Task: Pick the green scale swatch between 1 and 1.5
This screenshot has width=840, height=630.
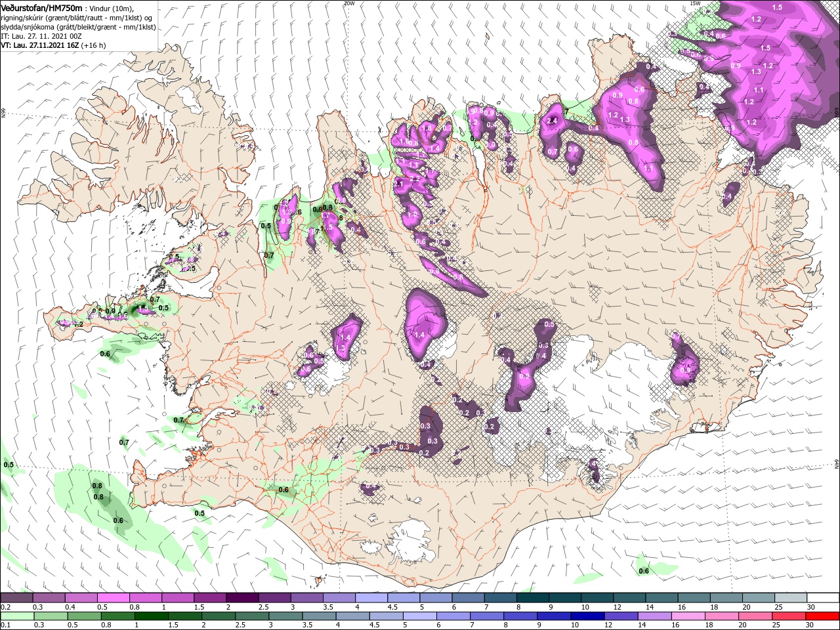Action: tap(152, 616)
